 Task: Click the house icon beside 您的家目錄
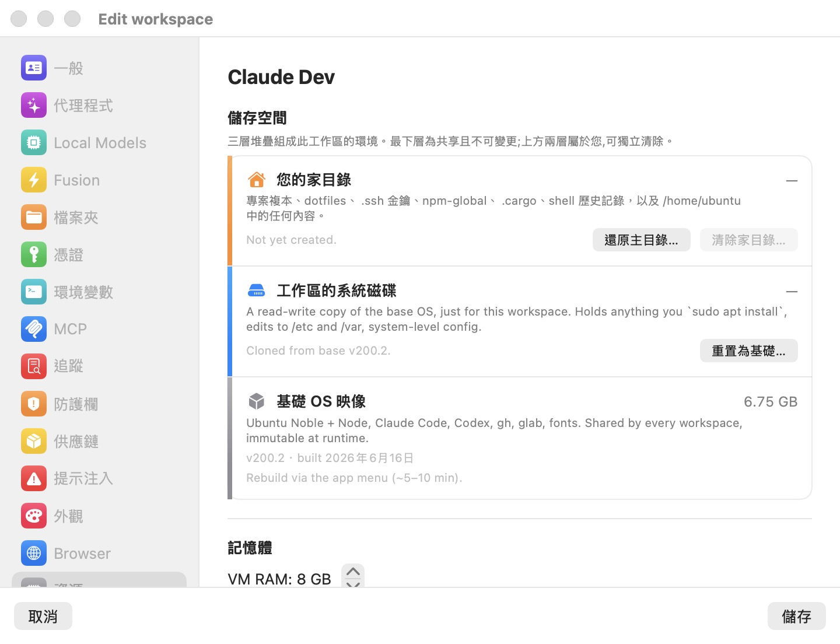click(257, 180)
